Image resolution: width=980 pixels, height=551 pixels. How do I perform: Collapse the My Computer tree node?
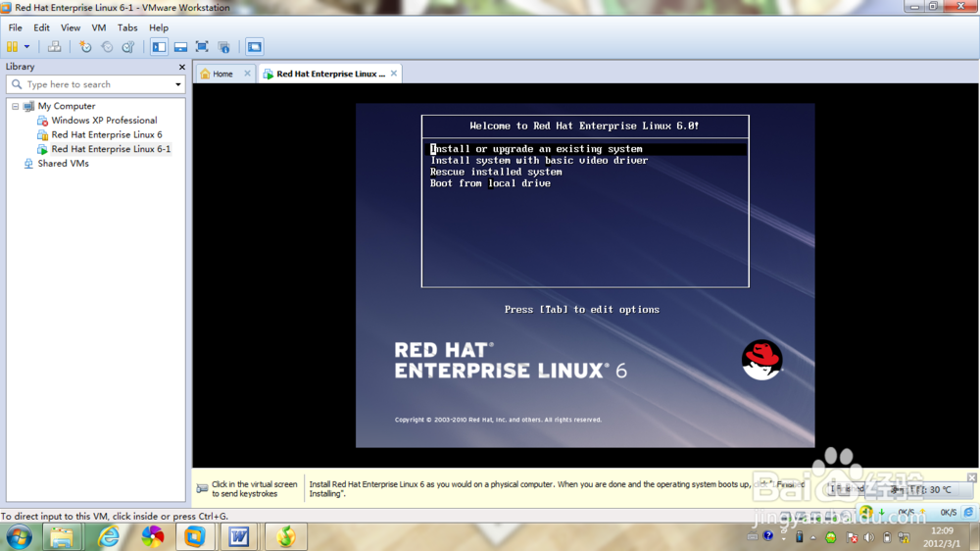pyautogui.click(x=15, y=106)
